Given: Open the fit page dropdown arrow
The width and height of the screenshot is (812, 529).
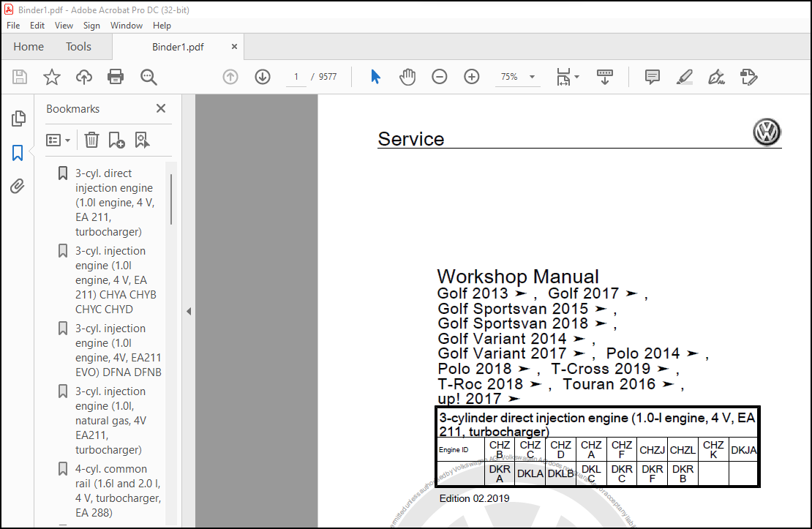Looking at the screenshot, I should [x=577, y=77].
